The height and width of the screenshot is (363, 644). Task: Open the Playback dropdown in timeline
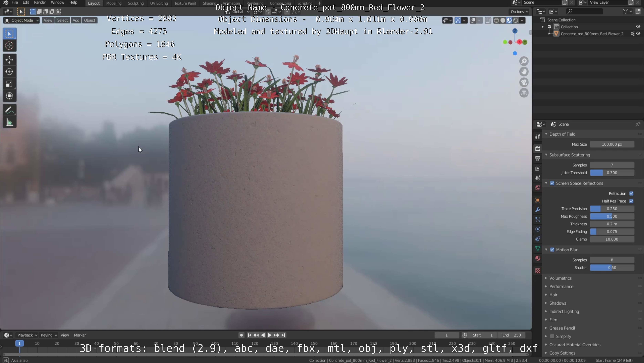coord(27,335)
